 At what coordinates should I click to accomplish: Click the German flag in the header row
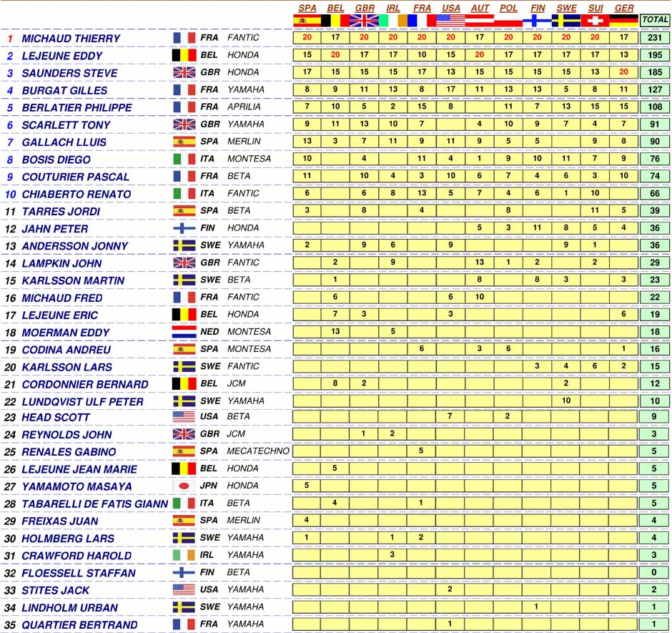tap(623, 21)
